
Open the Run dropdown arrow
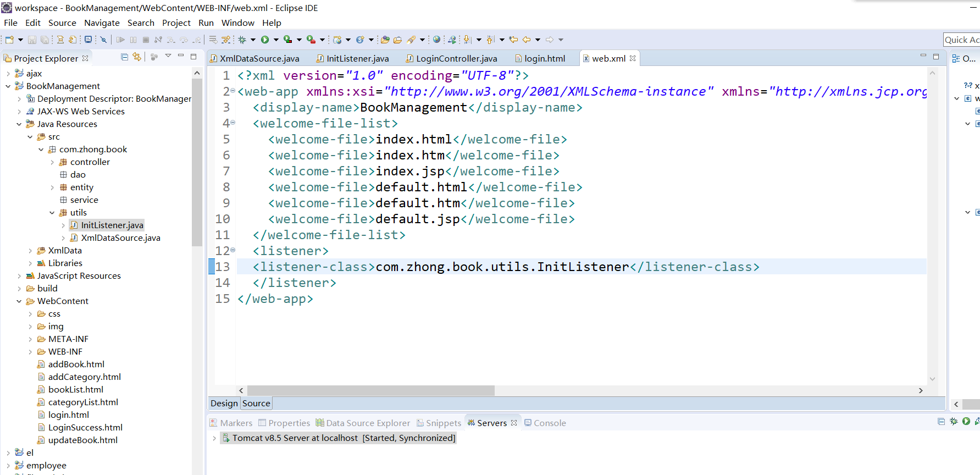point(276,40)
